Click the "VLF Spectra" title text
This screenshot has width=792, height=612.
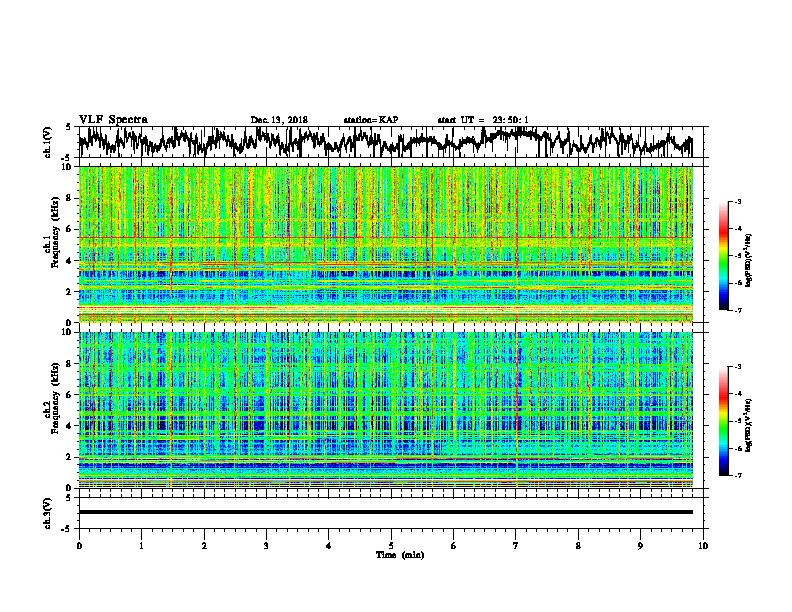(113, 119)
